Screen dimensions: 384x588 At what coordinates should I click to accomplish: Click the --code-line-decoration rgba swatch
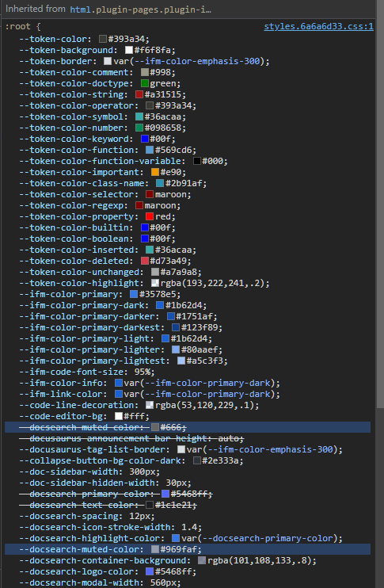coord(150,405)
